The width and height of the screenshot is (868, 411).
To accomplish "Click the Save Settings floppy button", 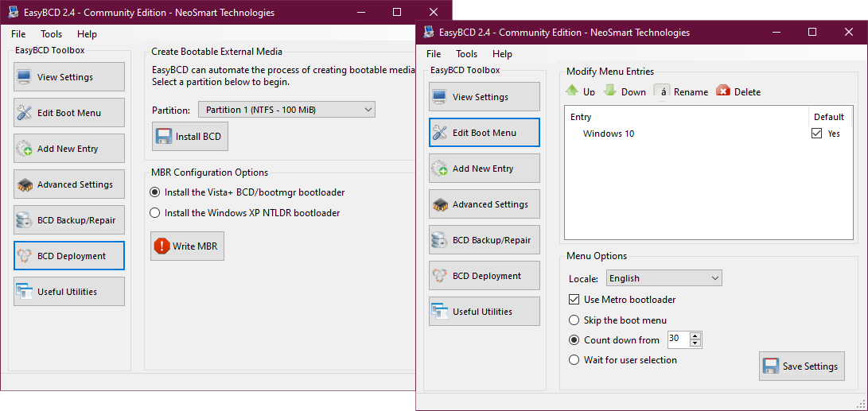I will click(x=802, y=366).
